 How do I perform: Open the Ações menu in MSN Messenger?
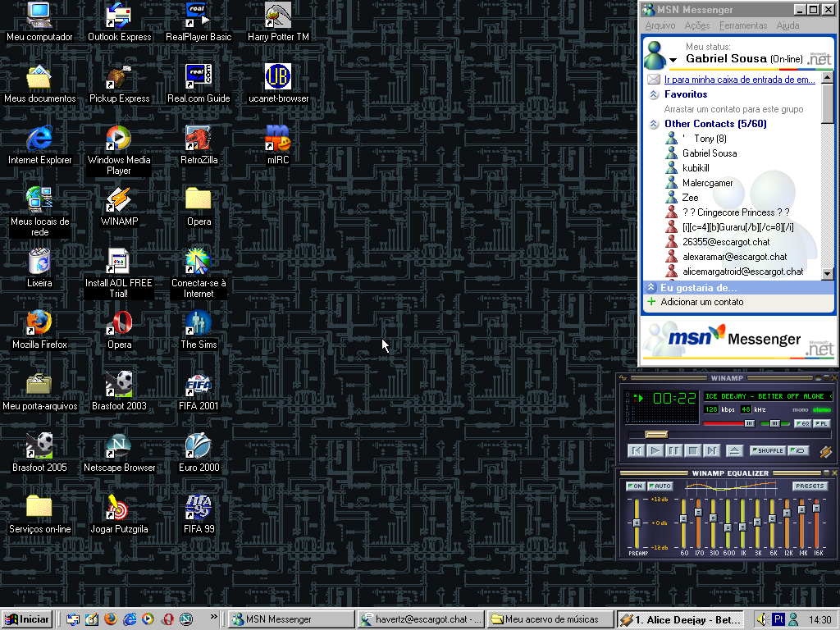(x=697, y=25)
